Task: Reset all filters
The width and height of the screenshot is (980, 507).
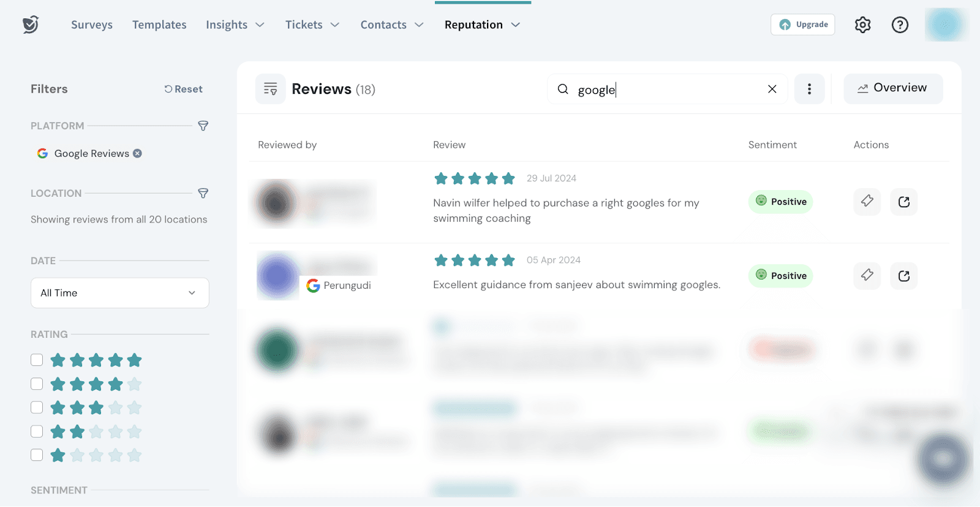Action: (183, 89)
